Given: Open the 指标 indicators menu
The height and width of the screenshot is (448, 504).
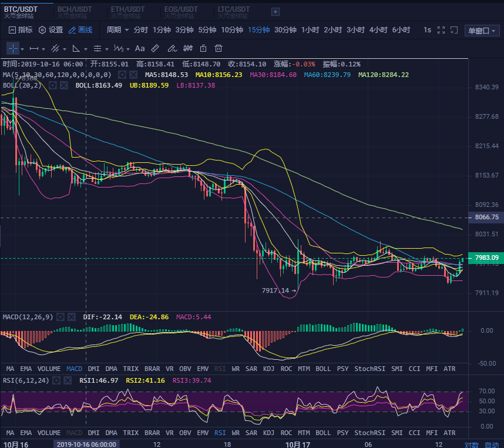Looking at the screenshot, I should [21, 30].
